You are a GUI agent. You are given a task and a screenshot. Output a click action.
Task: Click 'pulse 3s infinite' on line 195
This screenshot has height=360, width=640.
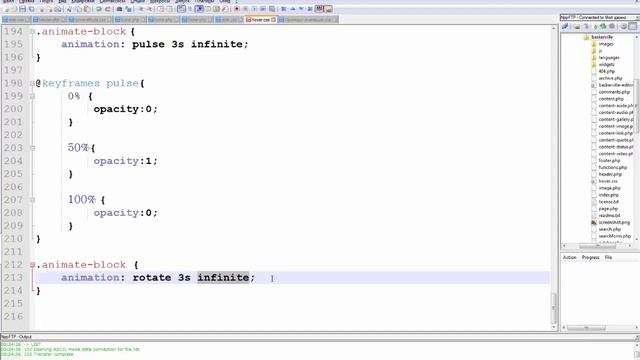pos(187,44)
